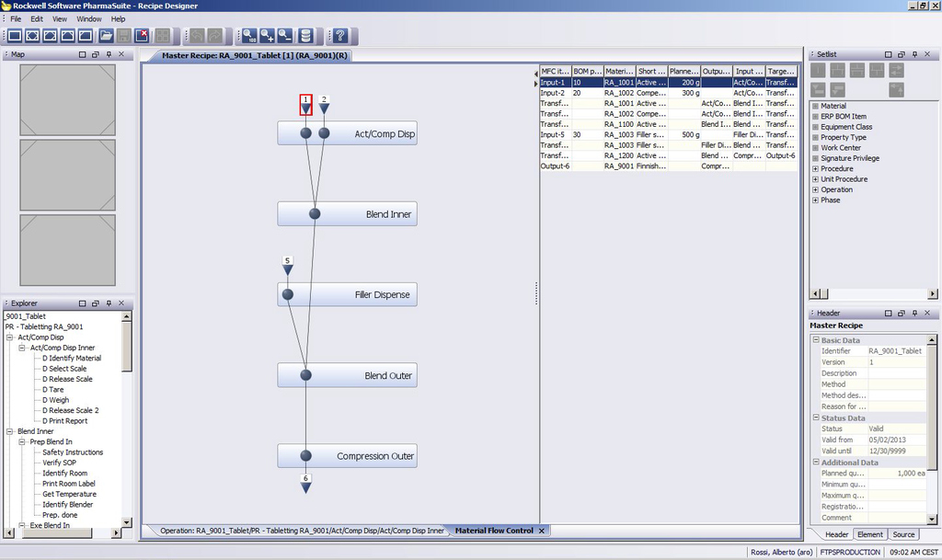Click the greyed-out Save disk icon
This screenshot has width=942, height=560.
point(124,36)
